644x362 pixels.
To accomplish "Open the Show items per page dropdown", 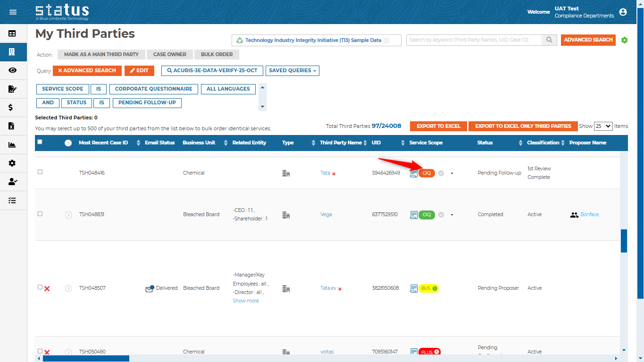I will (603, 126).
